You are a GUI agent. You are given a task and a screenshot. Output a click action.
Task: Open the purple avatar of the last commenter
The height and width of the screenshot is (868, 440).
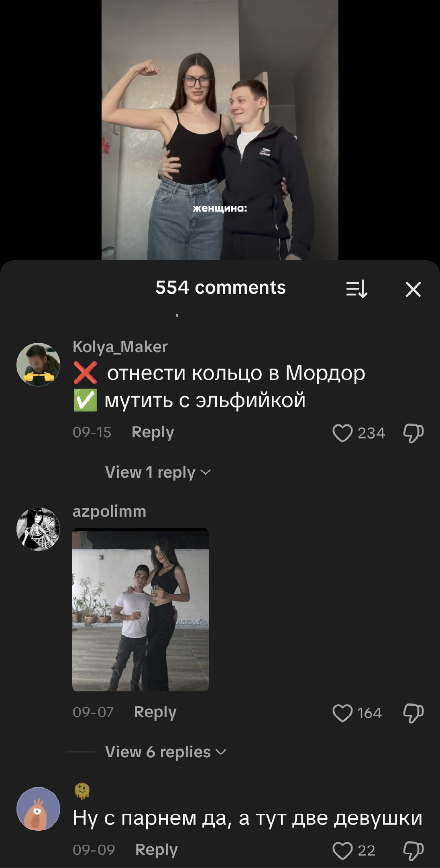pos(38,809)
